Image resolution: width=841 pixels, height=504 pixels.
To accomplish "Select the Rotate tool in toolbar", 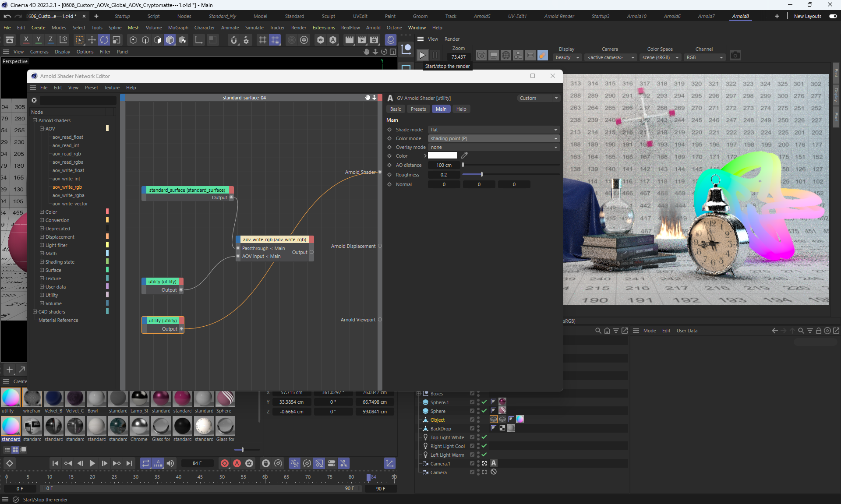I will tap(104, 40).
